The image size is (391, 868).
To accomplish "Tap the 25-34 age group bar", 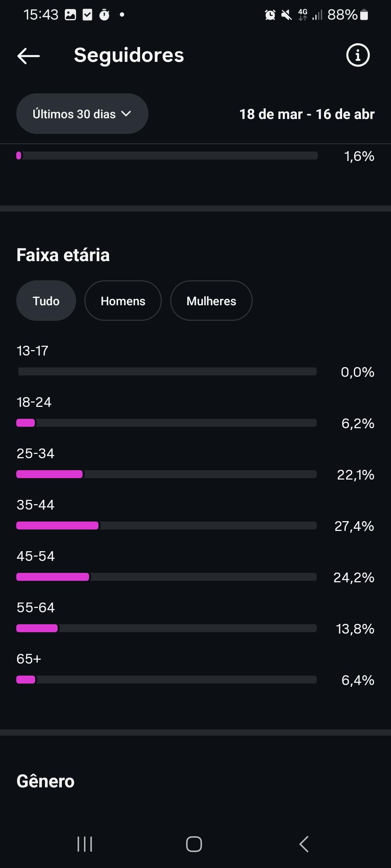I will [167, 474].
